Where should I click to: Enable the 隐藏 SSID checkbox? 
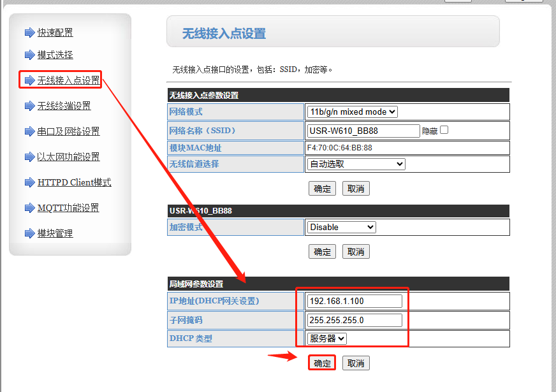[444, 130]
